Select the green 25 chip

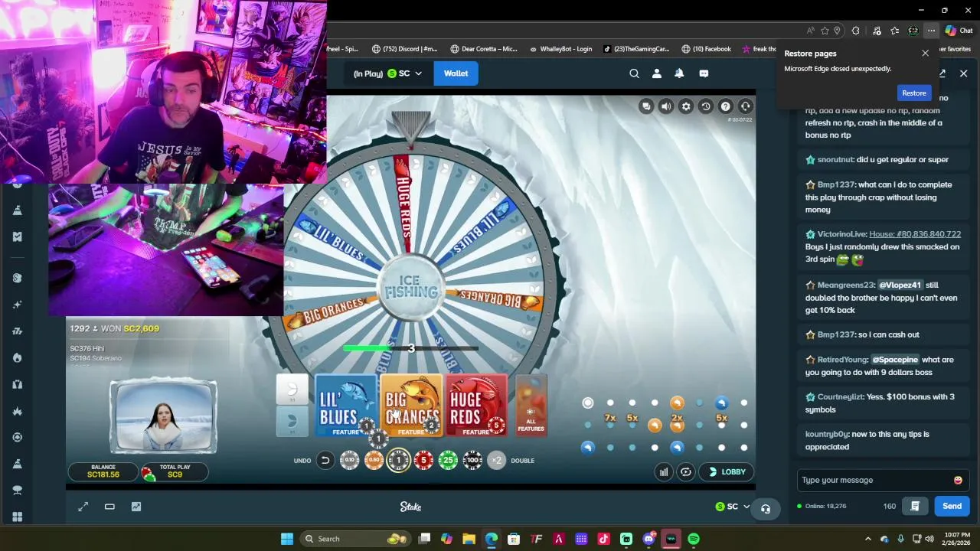click(x=448, y=460)
